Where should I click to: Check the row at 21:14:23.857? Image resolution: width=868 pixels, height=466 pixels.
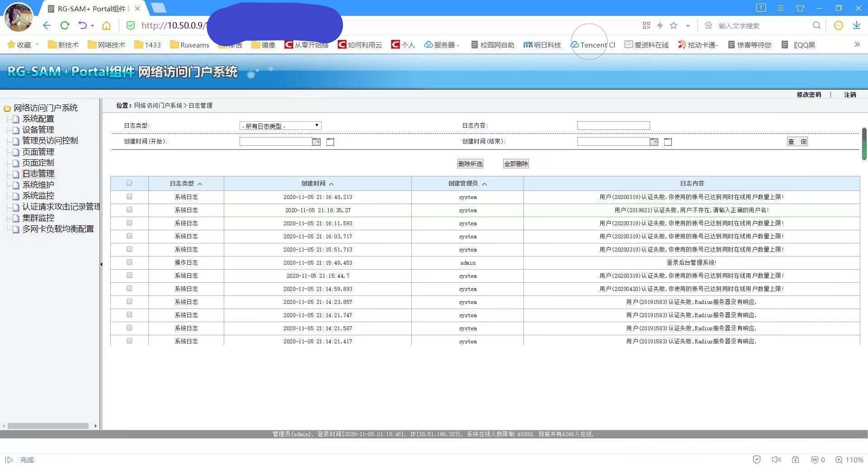tap(129, 301)
